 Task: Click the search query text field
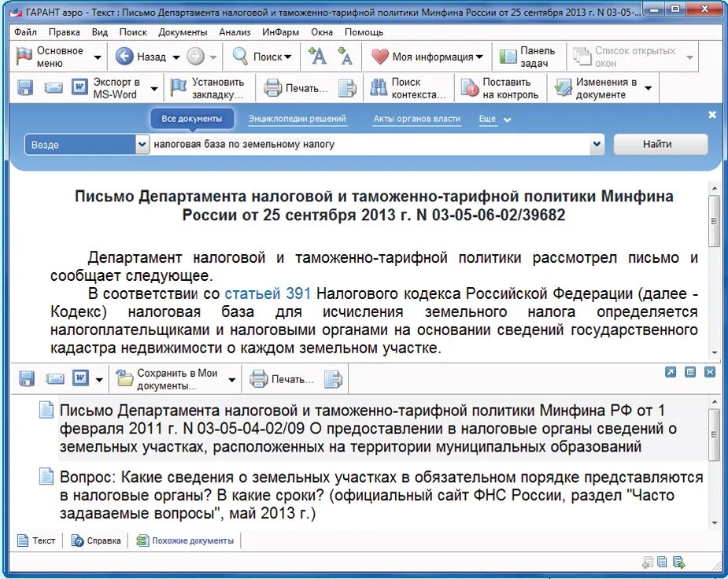(370, 144)
